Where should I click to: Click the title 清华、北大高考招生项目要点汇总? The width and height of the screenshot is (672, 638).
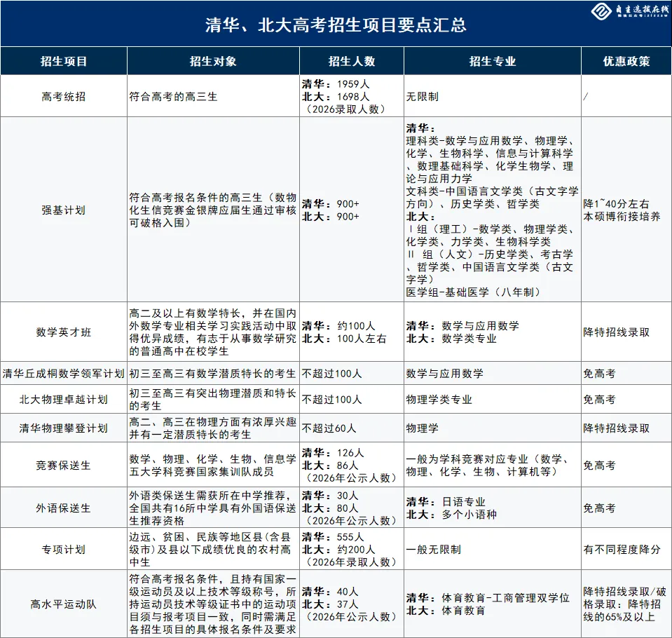coord(336,25)
